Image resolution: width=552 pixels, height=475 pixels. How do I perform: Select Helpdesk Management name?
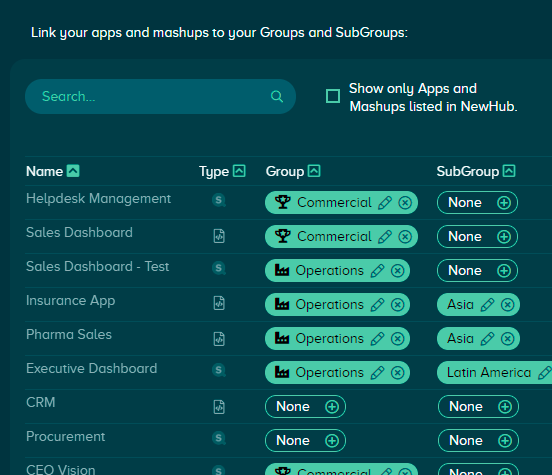point(99,199)
